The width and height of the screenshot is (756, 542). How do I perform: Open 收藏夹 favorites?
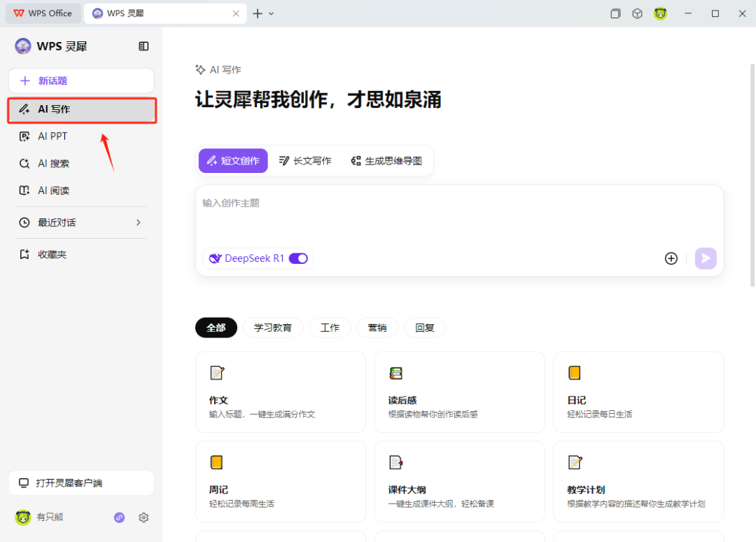pyautogui.click(x=82, y=254)
